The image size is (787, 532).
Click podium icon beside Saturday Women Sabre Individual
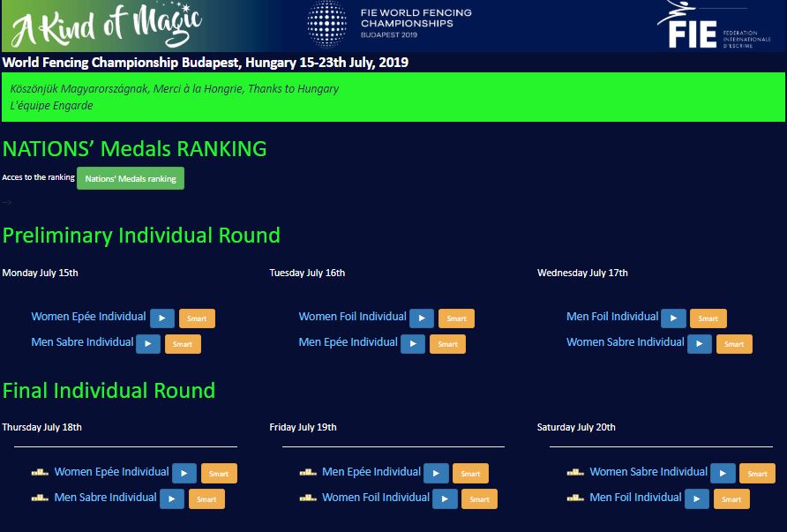point(575,472)
